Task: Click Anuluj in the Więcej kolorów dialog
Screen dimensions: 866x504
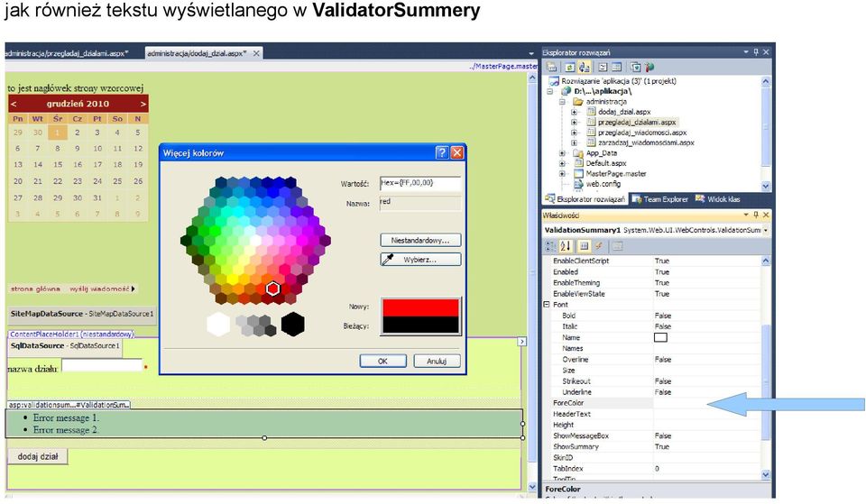Action: (437, 361)
